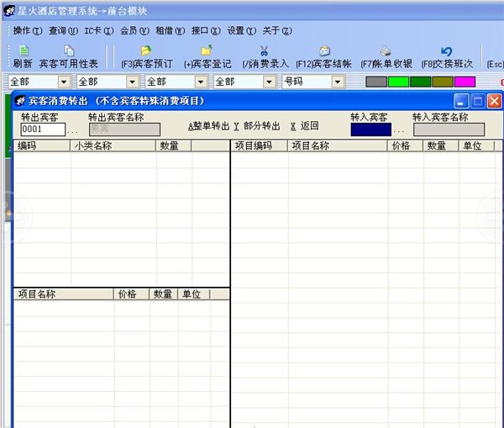Click the browse dots beside 转入宾客 field
The image size is (504, 428).
399,132
